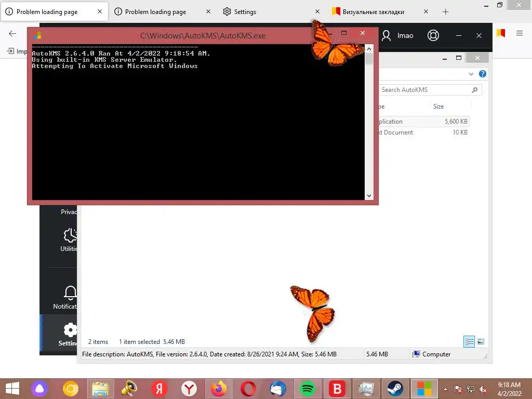
Task: Open Explorer help icon
Action: pos(483,74)
